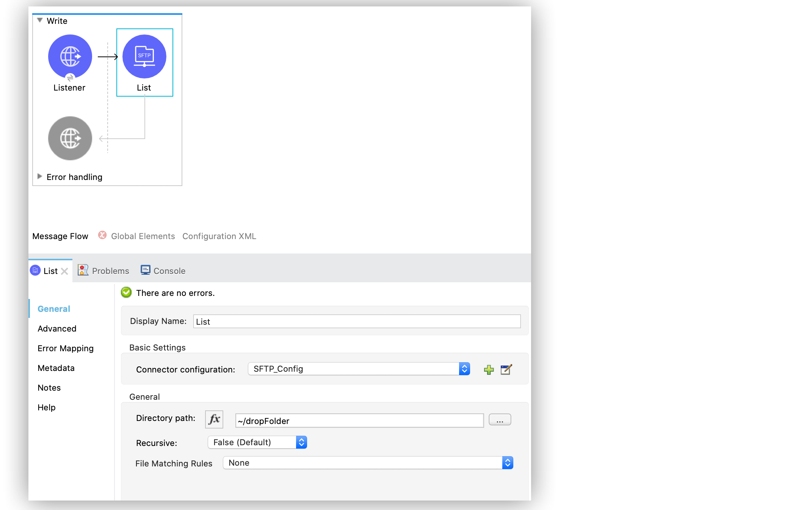The width and height of the screenshot is (812, 510).
Task: Click inside the Display Name field
Action: (356, 321)
